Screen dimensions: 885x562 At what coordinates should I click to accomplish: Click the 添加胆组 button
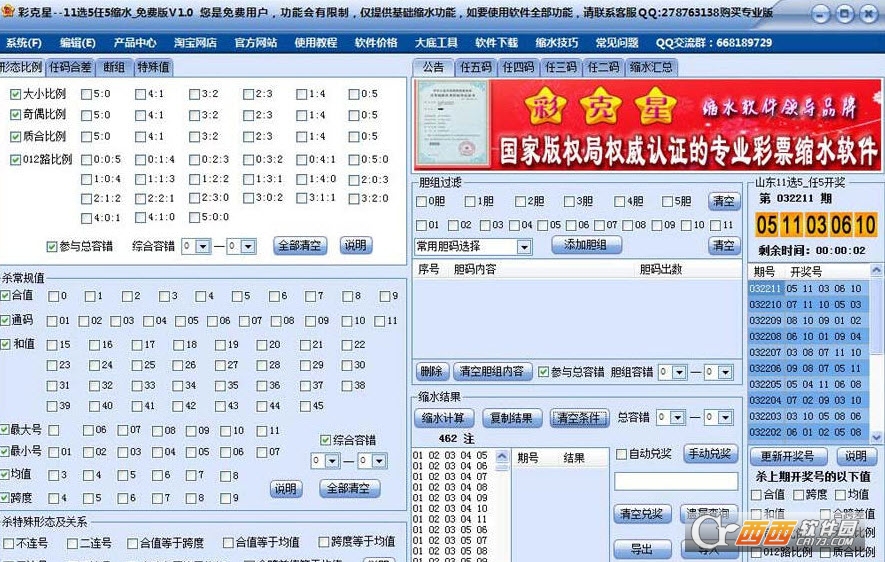pyautogui.click(x=586, y=244)
